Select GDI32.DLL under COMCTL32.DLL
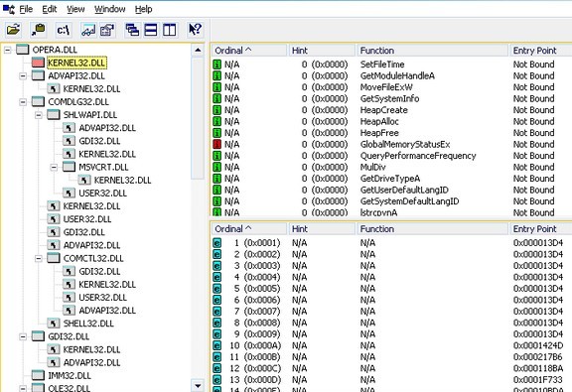 99,271
